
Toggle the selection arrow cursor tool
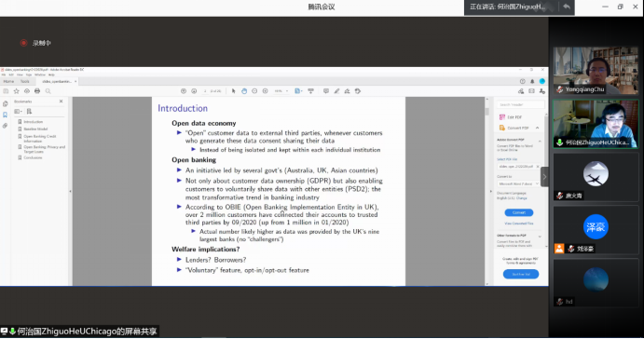[x=233, y=91]
